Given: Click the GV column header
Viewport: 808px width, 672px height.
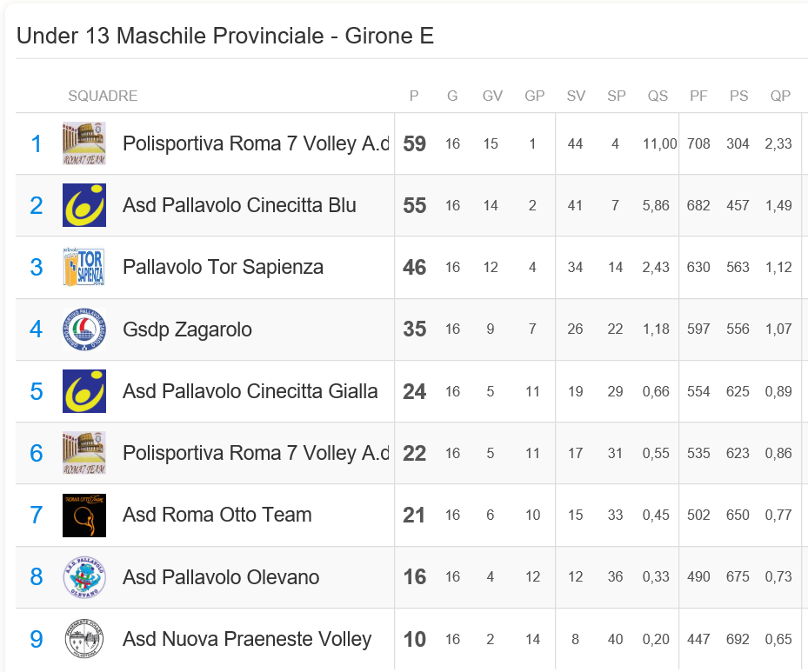Looking at the screenshot, I should [492, 96].
